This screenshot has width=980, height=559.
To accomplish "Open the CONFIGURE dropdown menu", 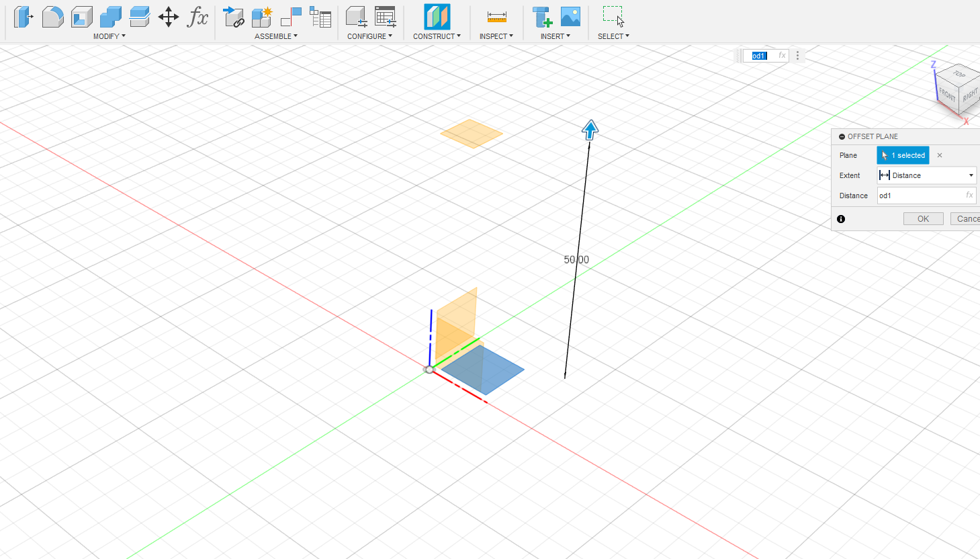I will 369,36.
